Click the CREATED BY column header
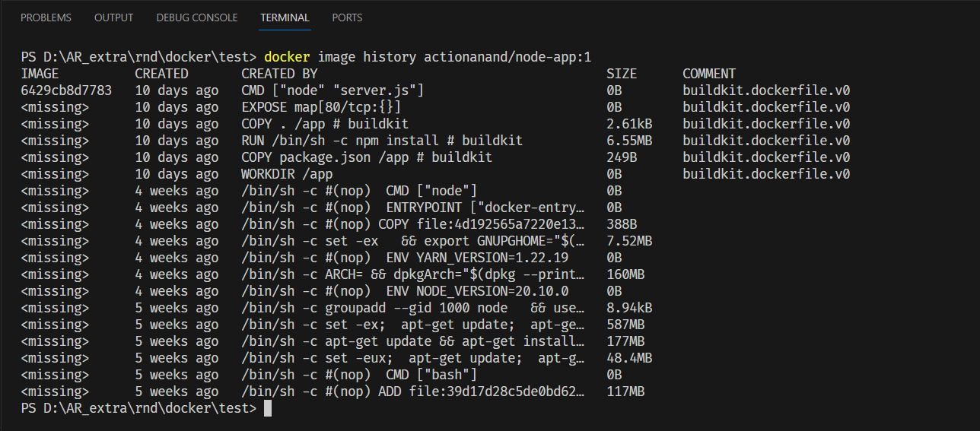The height and width of the screenshot is (431, 980). coord(279,74)
